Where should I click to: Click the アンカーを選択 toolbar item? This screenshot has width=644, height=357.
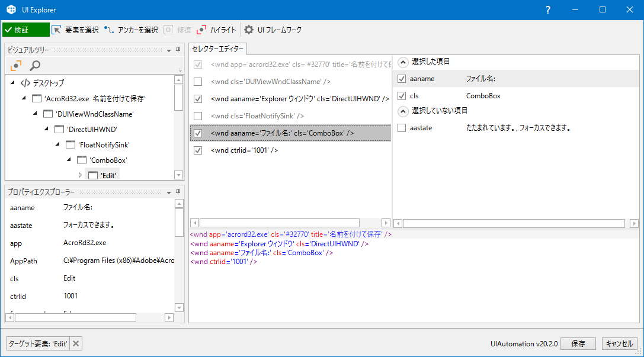(131, 30)
